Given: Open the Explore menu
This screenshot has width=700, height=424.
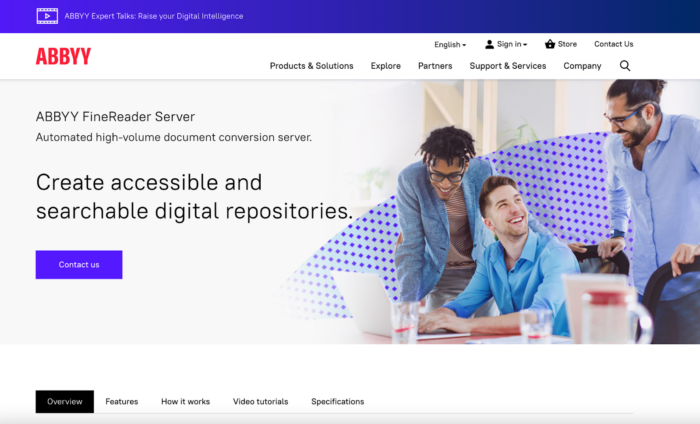Looking at the screenshot, I should (x=386, y=66).
